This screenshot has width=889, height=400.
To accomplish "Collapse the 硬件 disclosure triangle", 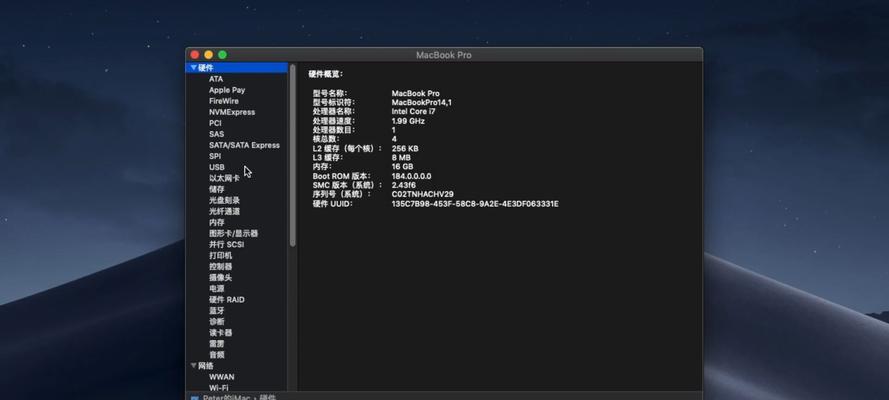I will [x=193, y=67].
